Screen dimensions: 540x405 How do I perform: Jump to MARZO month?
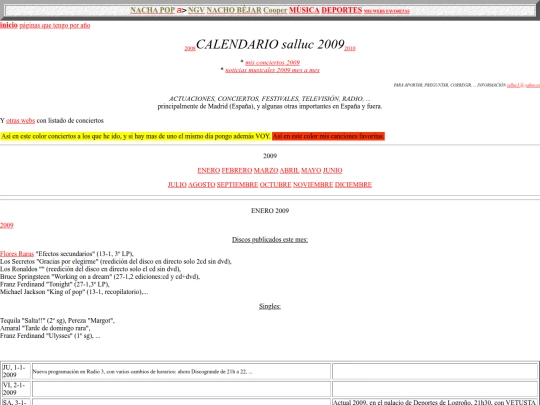pos(266,170)
